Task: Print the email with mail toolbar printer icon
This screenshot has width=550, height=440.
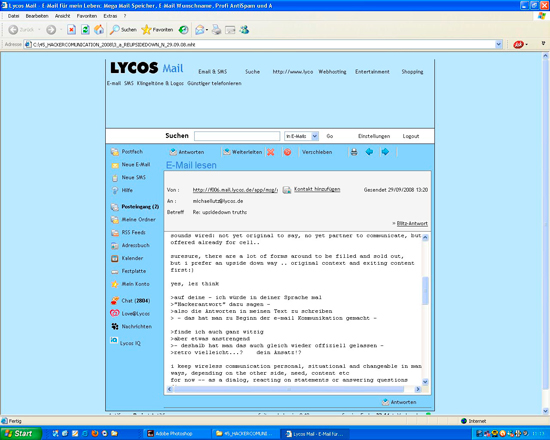Action: click(354, 152)
